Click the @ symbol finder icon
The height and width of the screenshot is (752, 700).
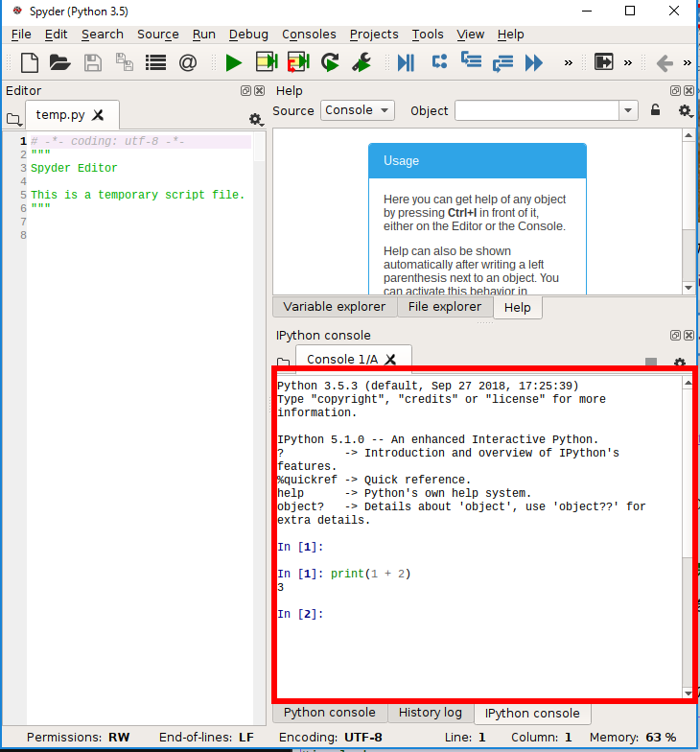(188, 63)
